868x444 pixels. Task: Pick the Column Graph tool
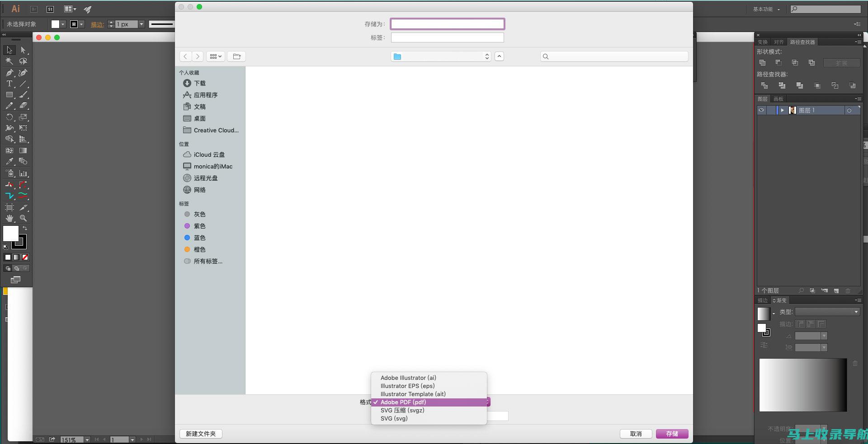coord(23,173)
